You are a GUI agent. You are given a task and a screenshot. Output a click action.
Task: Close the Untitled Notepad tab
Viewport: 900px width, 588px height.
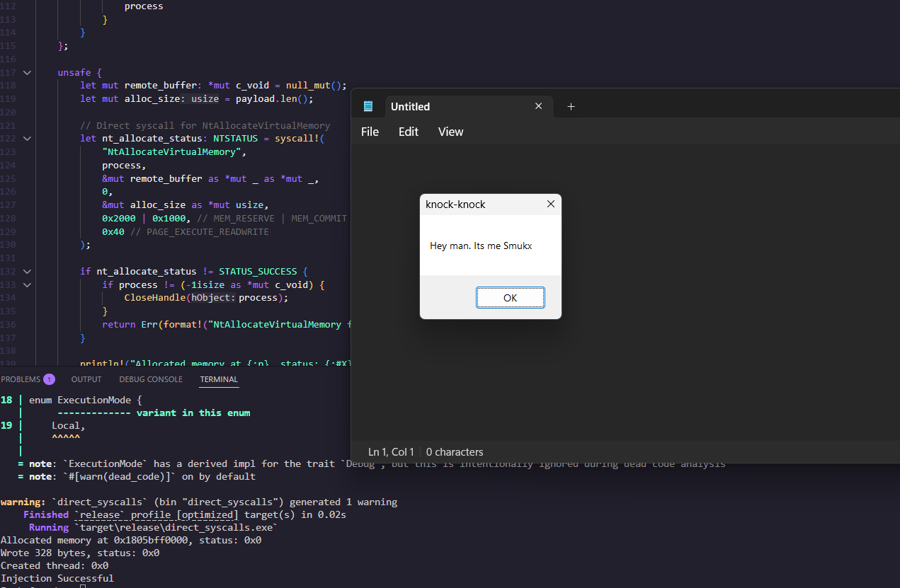[538, 106]
